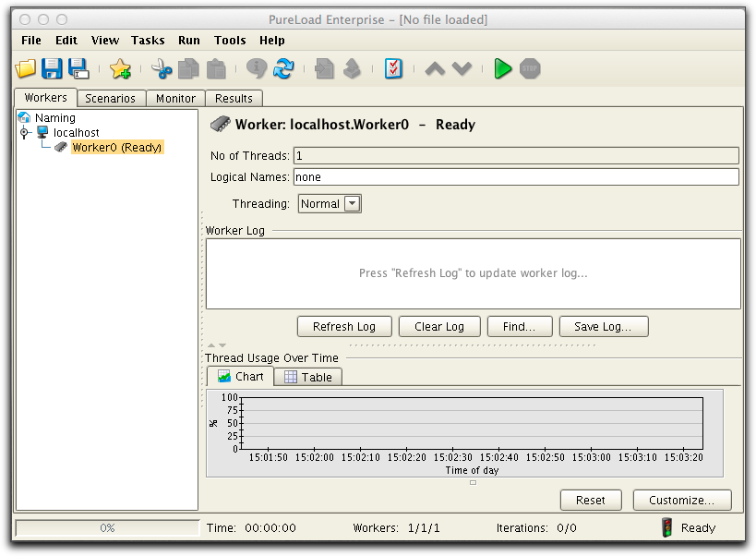Click the Save As floppy icon
Image resolution: width=756 pixels, height=556 pixels.
[78, 68]
